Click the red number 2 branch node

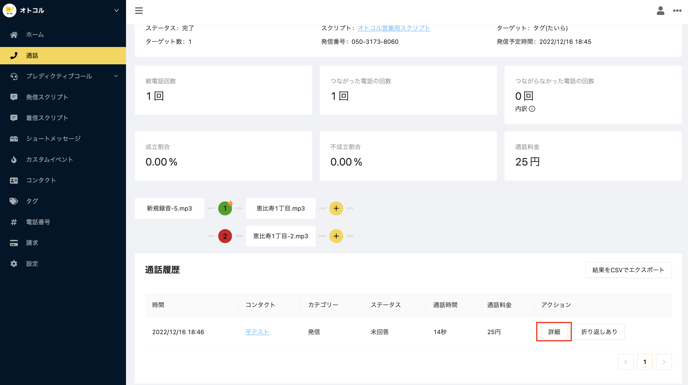tap(225, 236)
